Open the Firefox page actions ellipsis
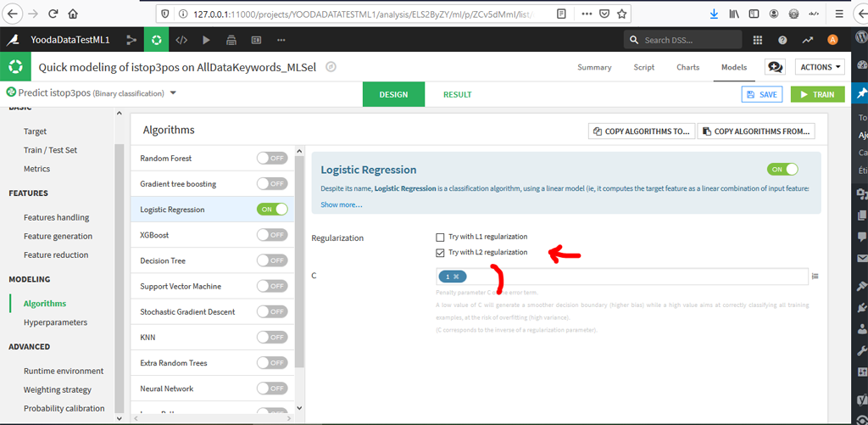Viewport: 868px width, 425px height. tap(587, 14)
